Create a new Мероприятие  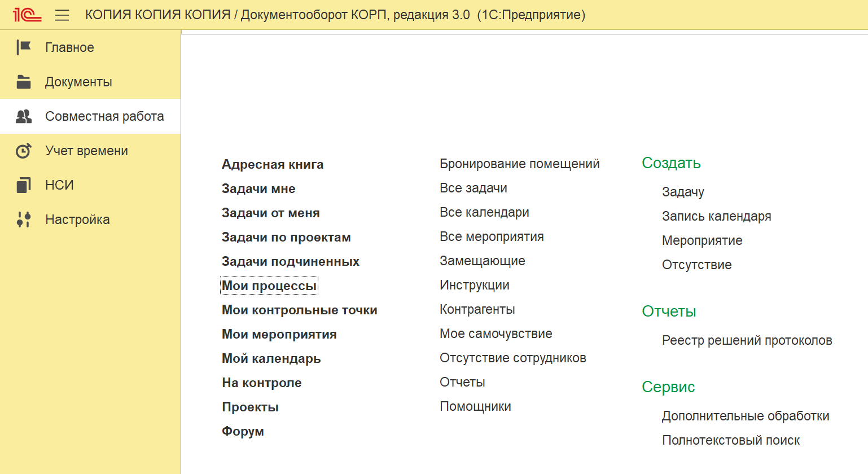pos(702,240)
